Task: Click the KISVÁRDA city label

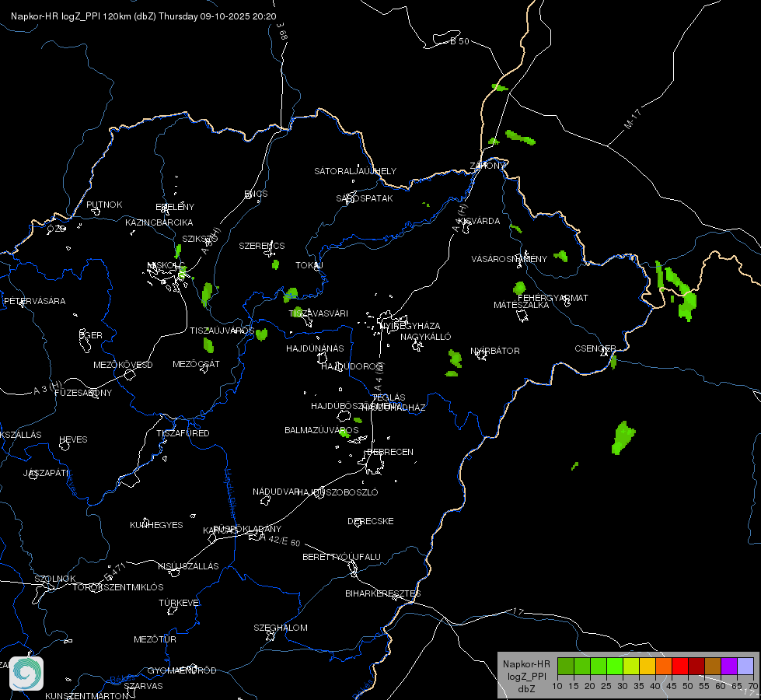Action: click(x=479, y=221)
